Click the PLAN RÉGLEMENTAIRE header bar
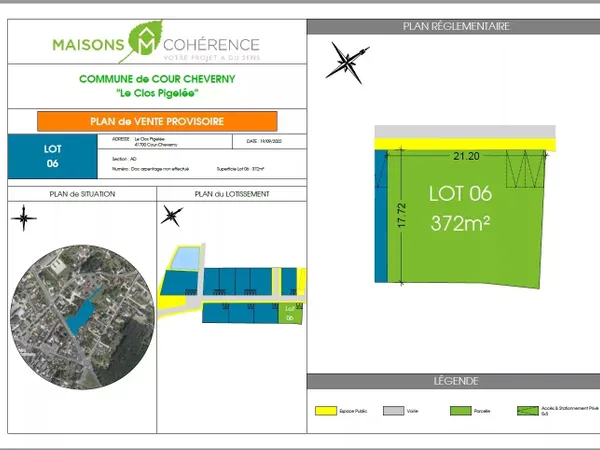600x450 pixels. tap(453, 26)
